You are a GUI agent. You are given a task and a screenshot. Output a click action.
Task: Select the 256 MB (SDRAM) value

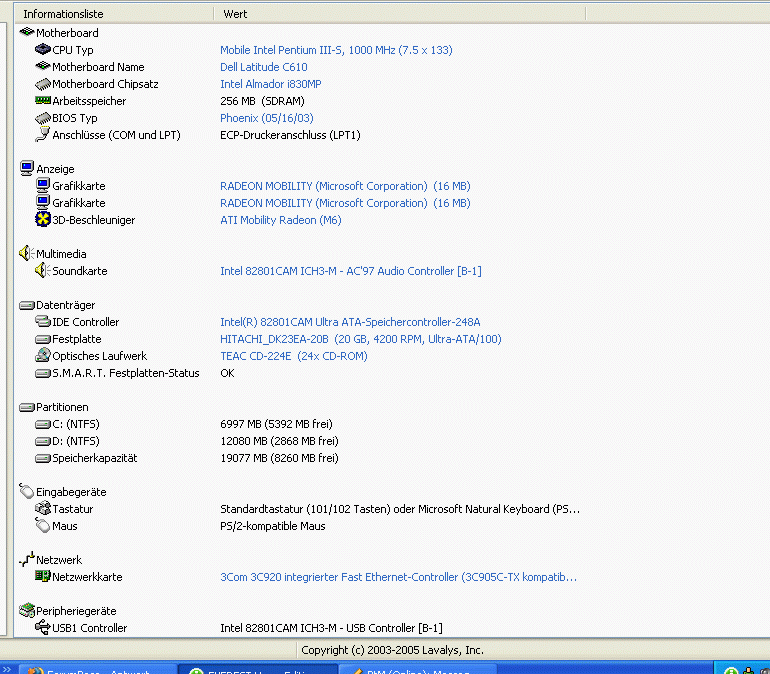pyautogui.click(x=262, y=101)
